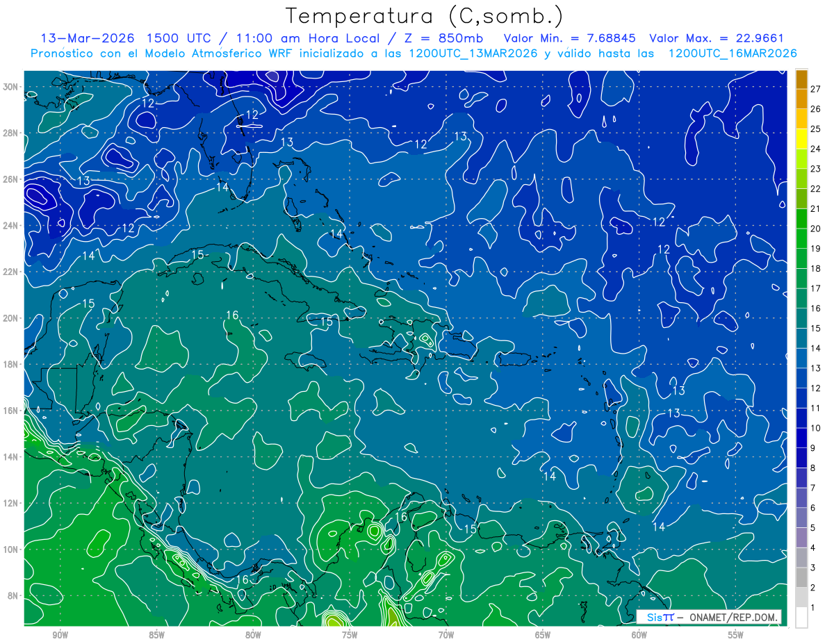
Task: Click the '26N' latitude axis label
Action: pos(12,179)
